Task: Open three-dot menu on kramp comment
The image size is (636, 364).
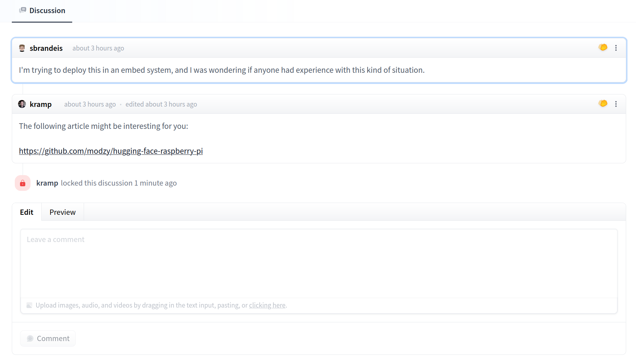Action: pyautogui.click(x=616, y=104)
